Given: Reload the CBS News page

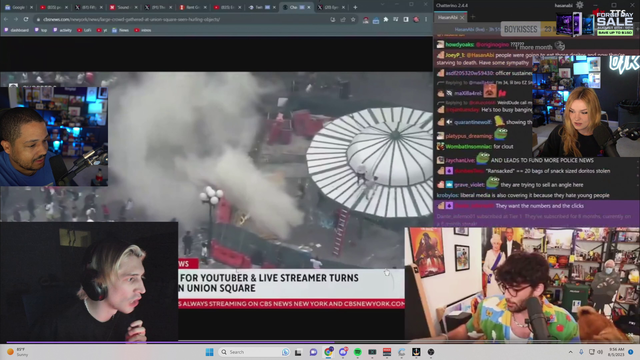Looking at the screenshot, I should (x=26, y=19).
